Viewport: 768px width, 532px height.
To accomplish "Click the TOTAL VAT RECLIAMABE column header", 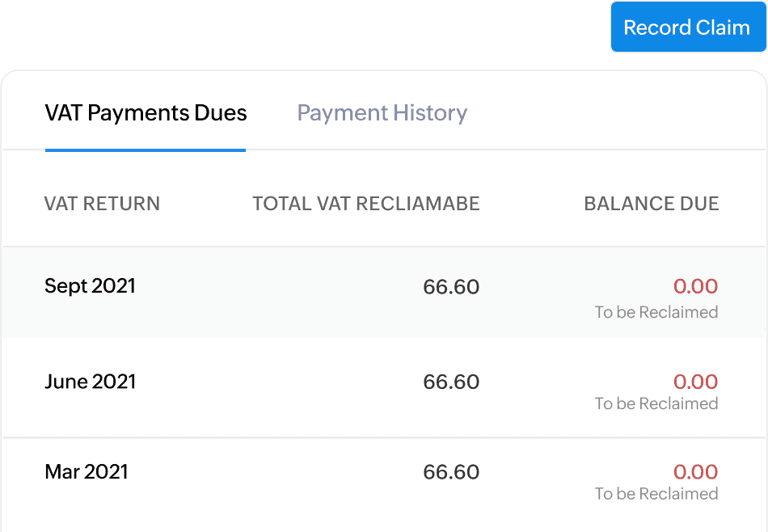I will pyautogui.click(x=366, y=204).
